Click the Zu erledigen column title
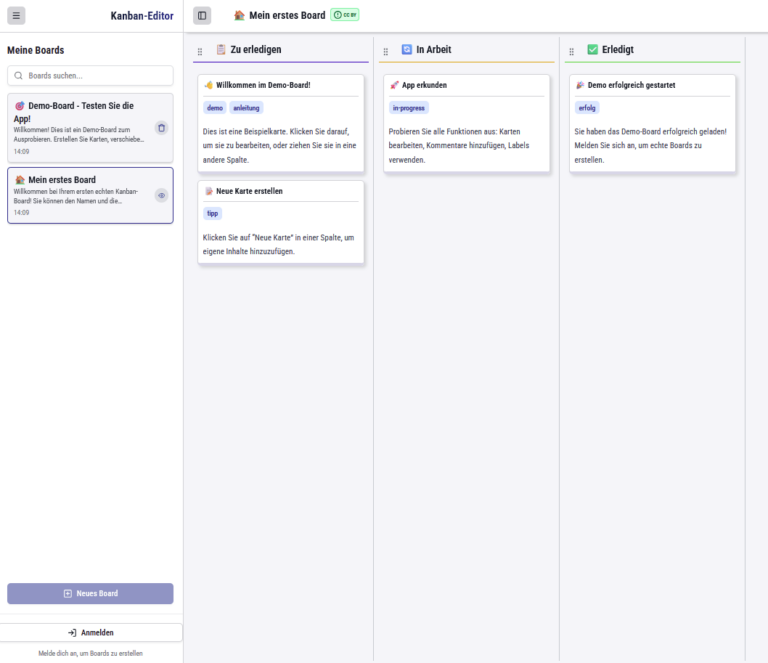This screenshot has height=663, width=768. [256, 49]
